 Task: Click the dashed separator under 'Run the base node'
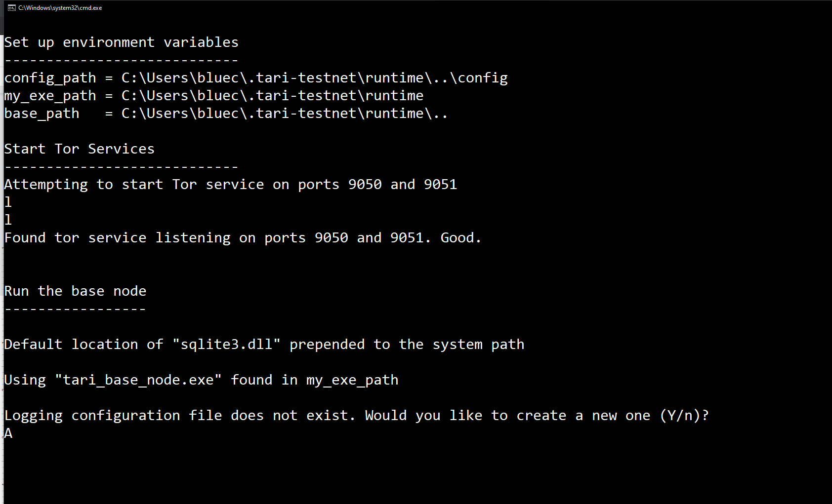[x=75, y=309]
